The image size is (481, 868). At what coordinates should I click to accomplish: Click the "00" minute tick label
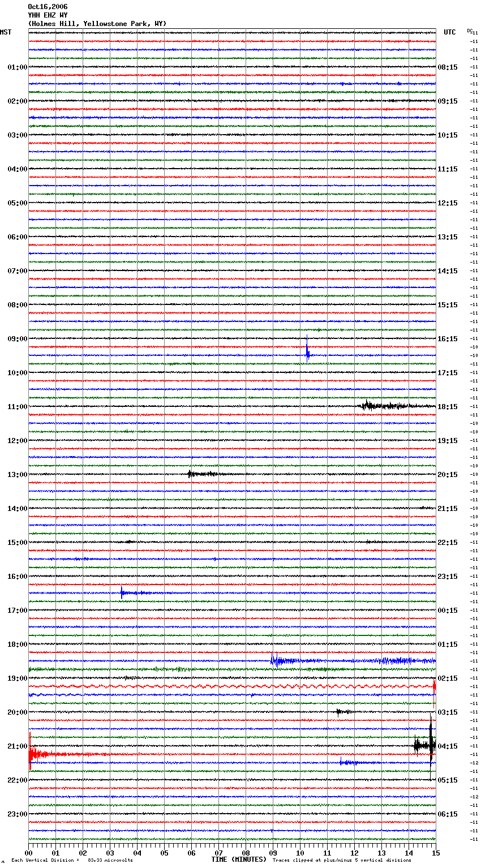pos(28,853)
